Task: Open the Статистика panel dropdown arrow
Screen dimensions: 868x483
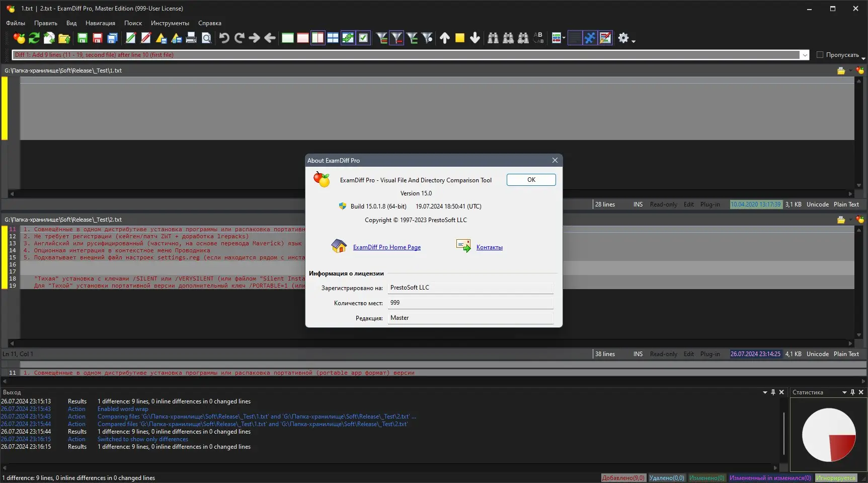Action: pos(844,392)
